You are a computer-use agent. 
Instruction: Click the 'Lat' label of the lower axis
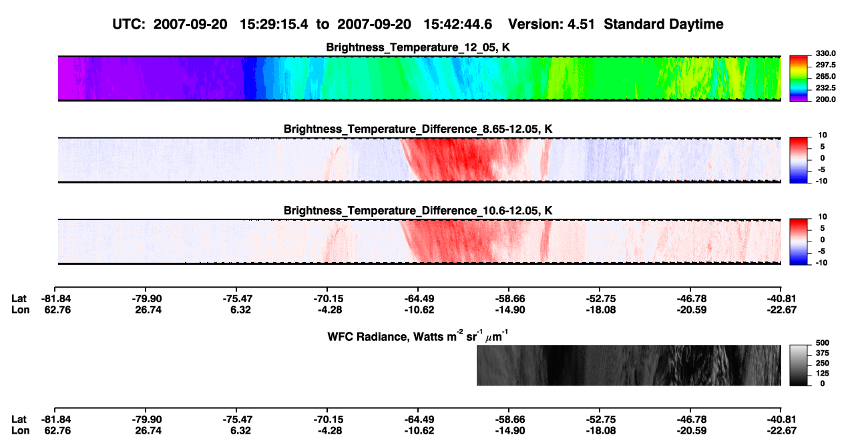[x=19, y=419]
